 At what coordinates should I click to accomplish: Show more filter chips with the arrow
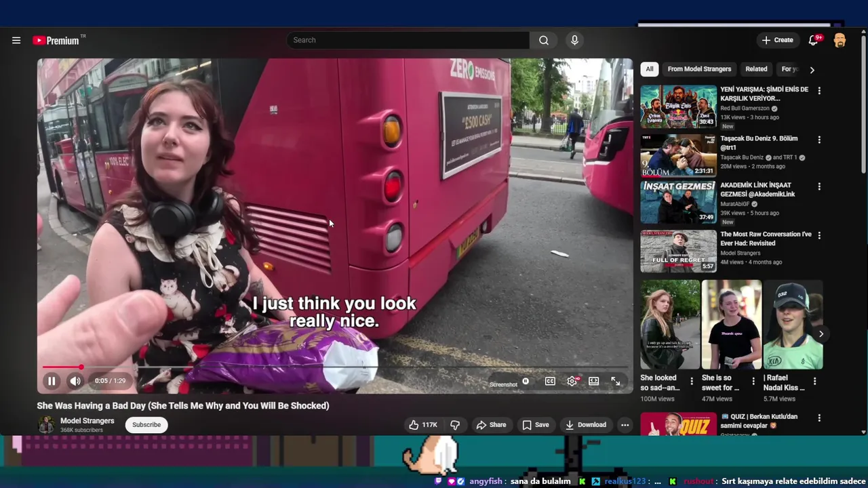(812, 70)
